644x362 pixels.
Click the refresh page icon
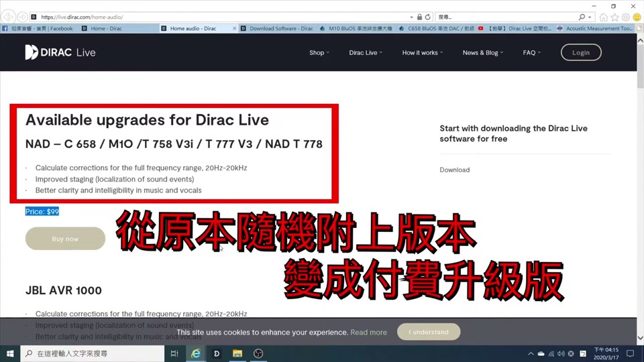click(427, 17)
